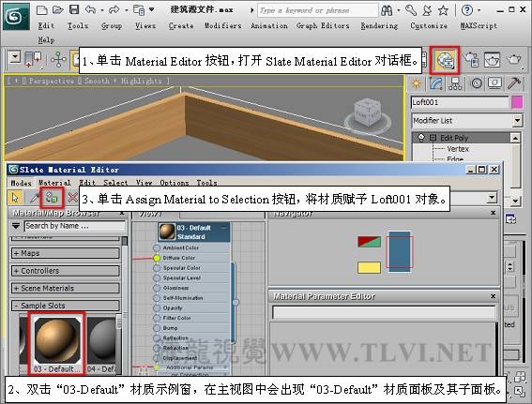Click the key subscription icon
Image resolution: width=532 pixels, height=404 pixels.
click(411, 10)
